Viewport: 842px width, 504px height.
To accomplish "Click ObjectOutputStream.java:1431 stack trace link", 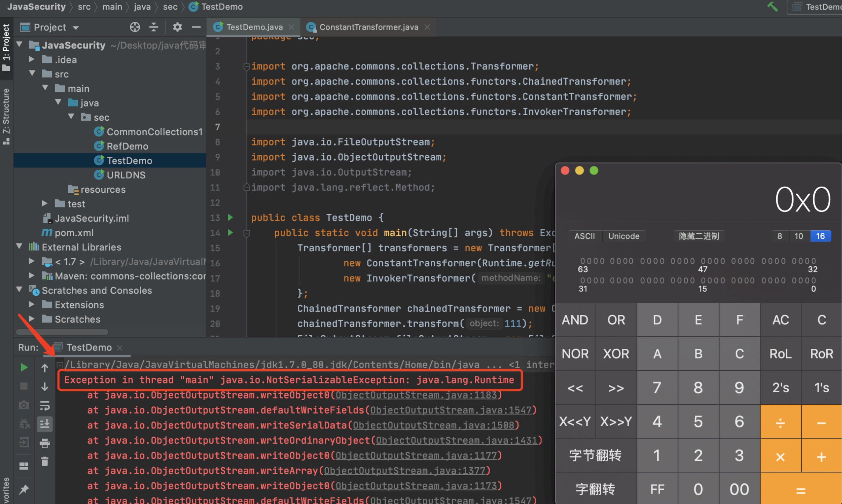I will 456,441.
